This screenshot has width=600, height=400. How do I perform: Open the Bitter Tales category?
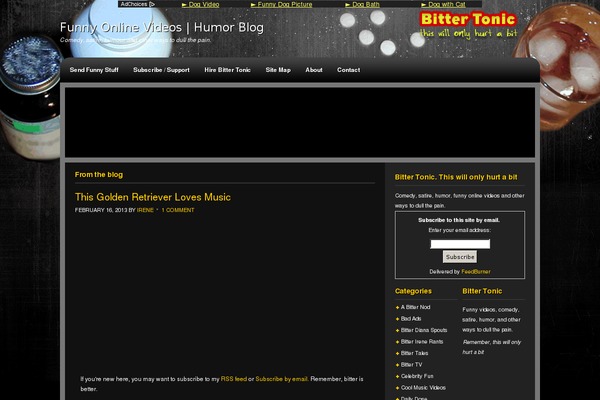tap(414, 353)
